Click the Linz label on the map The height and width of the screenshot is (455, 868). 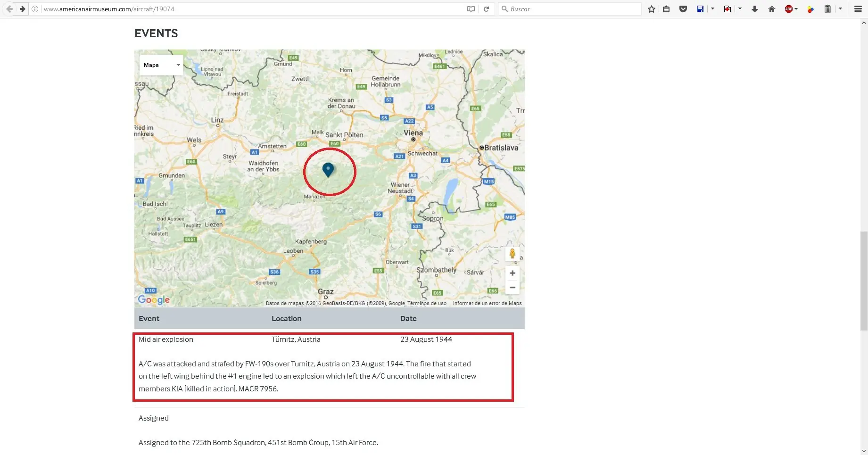[217, 120]
